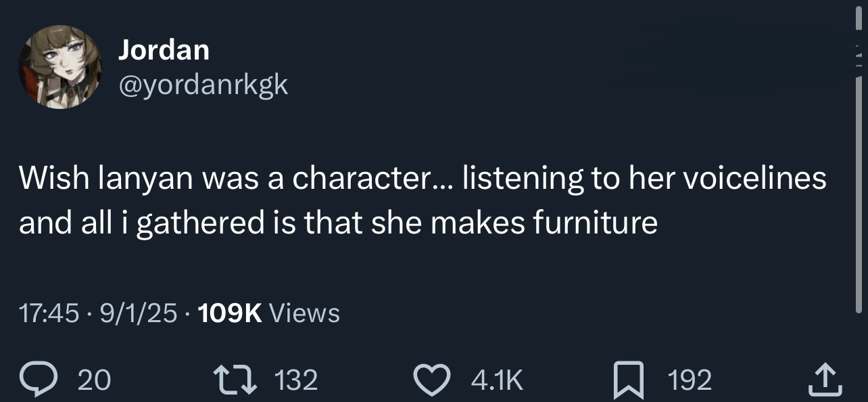View analytics via the 109K count
This screenshot has height=402, width=868.
(232, 313)
